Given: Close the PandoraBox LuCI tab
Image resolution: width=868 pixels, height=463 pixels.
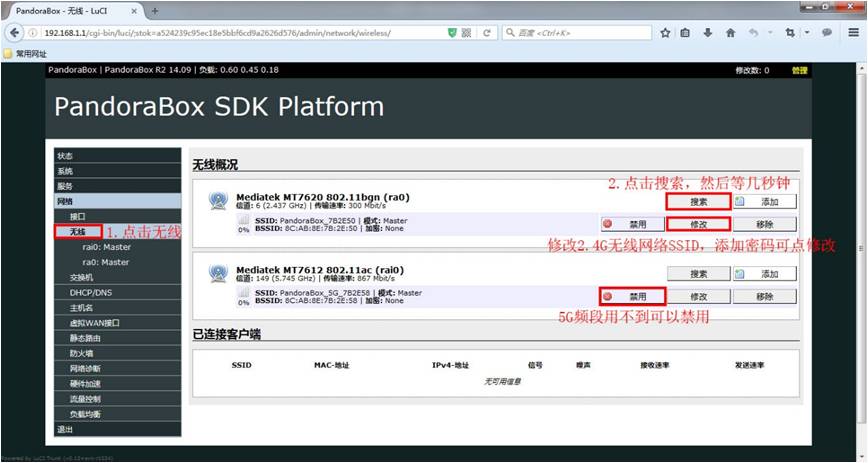Looking at the screenshot, I should point(135,11).
